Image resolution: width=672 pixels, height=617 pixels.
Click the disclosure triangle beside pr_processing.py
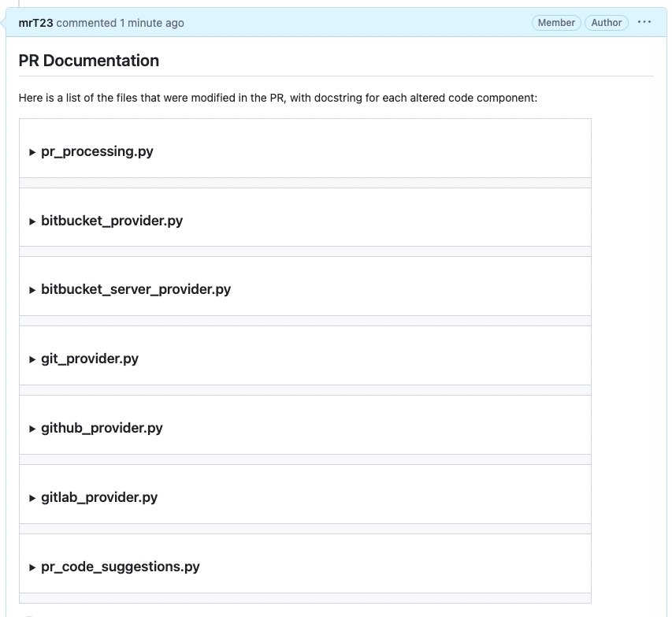pos(32,152)
